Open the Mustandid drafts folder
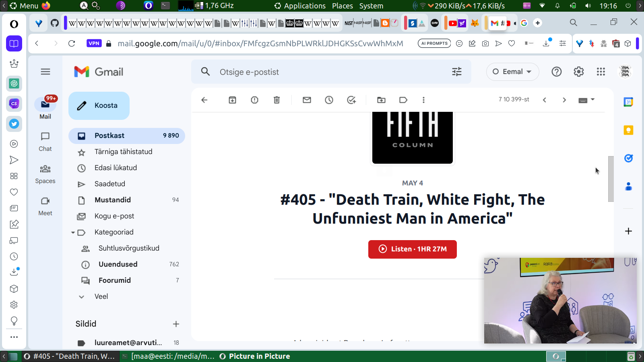Viewport: 644px width, 362px height. (127, 200)
